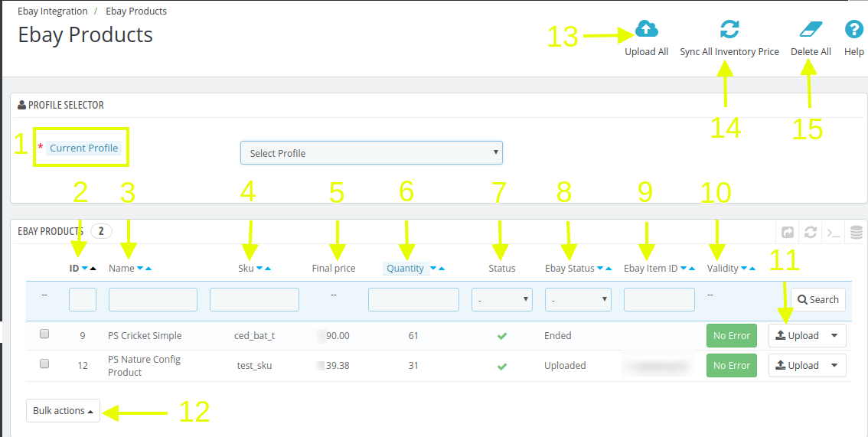This screenshot has width=868, height=437.
Task: Click the 90.00 final price cell
Action: coord(338,336)
